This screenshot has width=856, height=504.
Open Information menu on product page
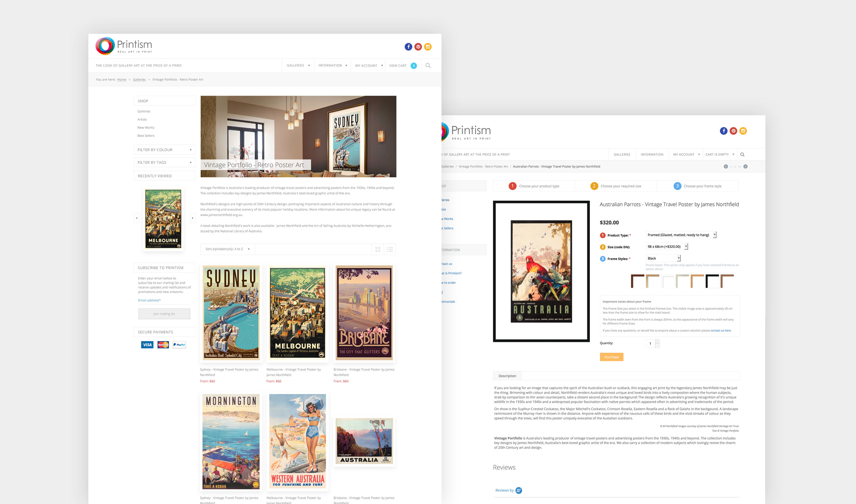(652, 154)
